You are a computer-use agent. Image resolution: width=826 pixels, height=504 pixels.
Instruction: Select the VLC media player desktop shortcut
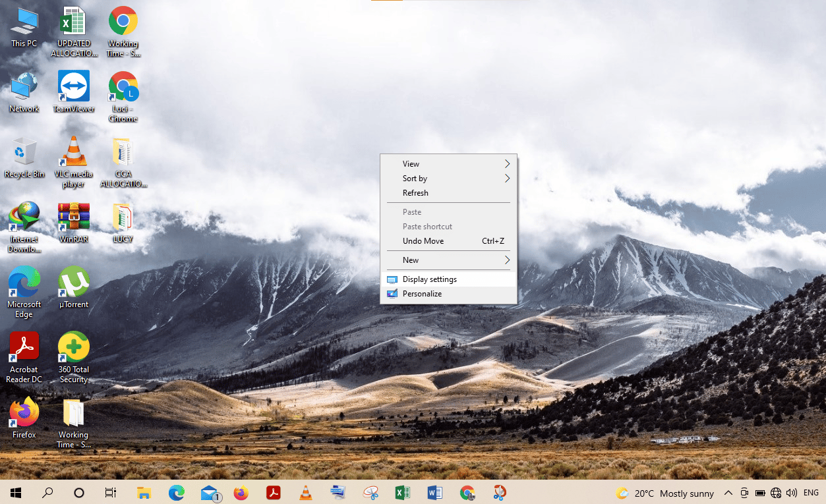[73, 161]
